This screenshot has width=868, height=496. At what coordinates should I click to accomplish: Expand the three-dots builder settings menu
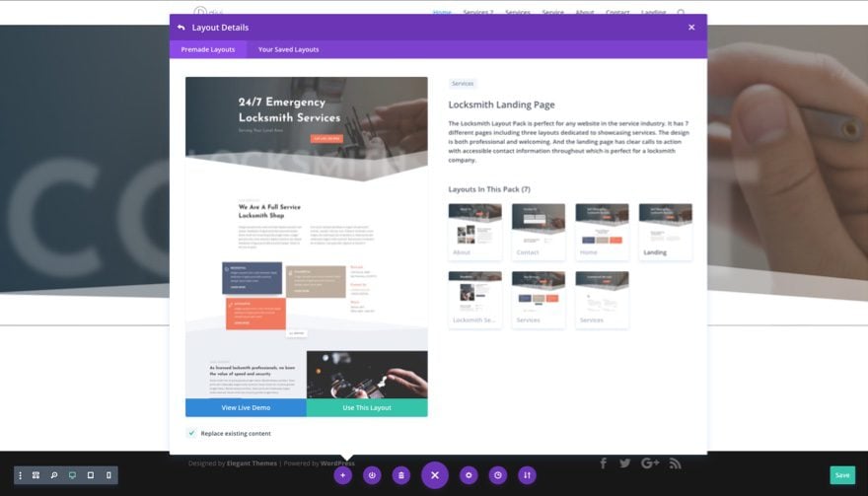click(21, 475)
